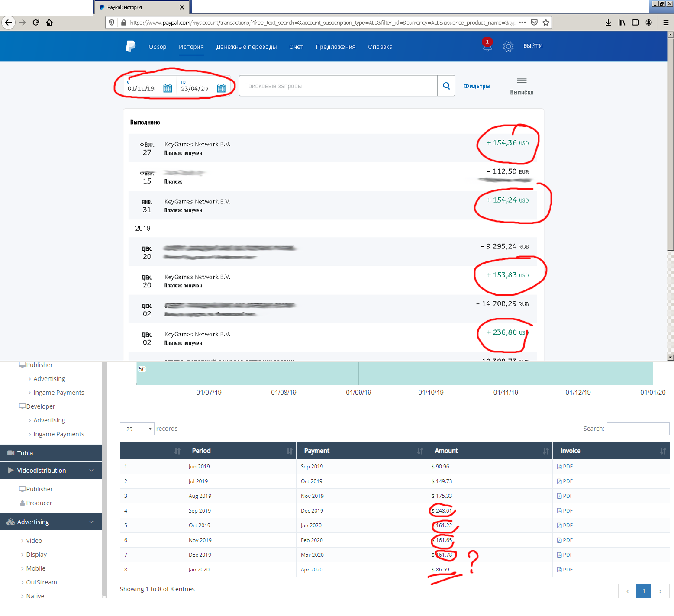Sort table by the number column

tap(152, 451)
